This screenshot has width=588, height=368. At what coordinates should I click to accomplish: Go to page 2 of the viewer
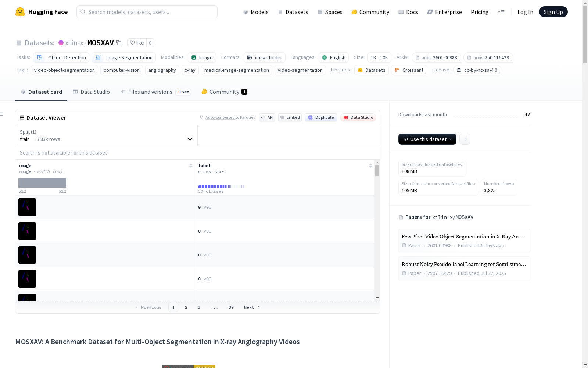186,307
